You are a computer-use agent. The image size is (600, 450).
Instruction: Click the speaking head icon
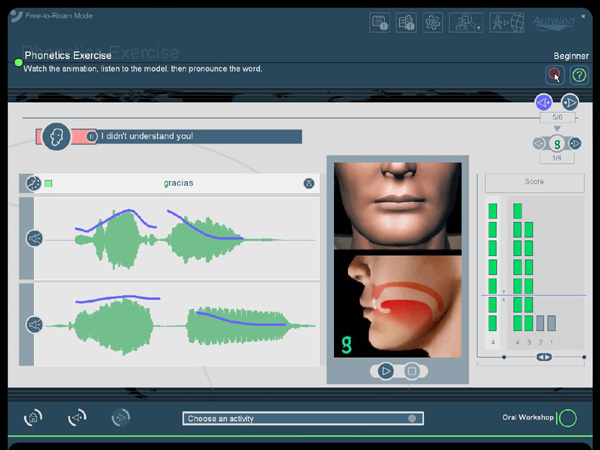[56, 137]
